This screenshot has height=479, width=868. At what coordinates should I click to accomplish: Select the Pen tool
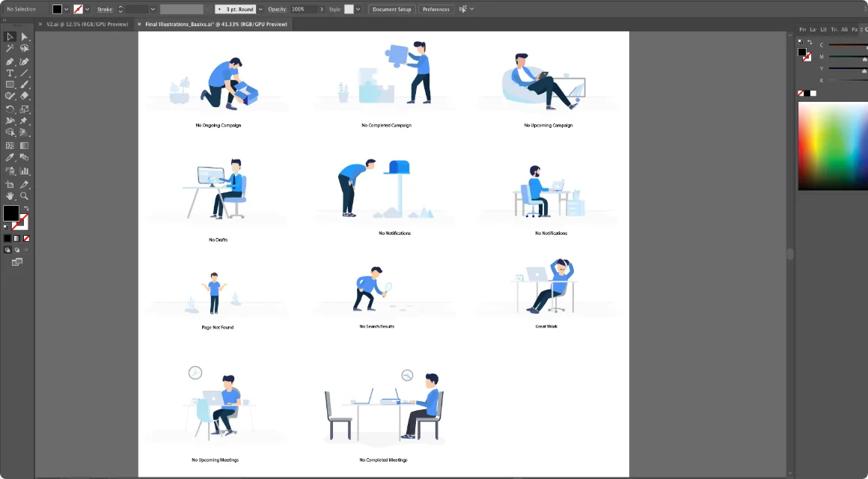(x=10, y=61)
